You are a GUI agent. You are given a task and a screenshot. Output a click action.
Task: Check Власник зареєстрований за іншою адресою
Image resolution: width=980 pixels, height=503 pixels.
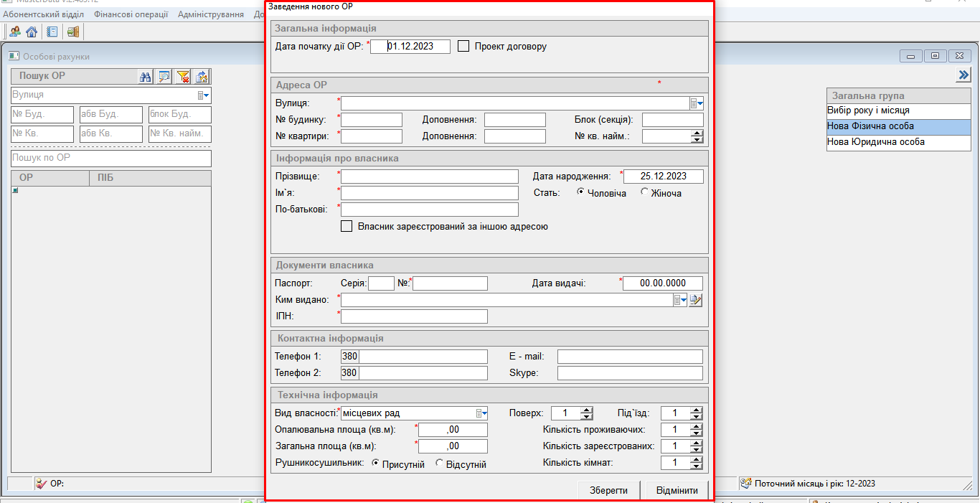coord(347,227)
